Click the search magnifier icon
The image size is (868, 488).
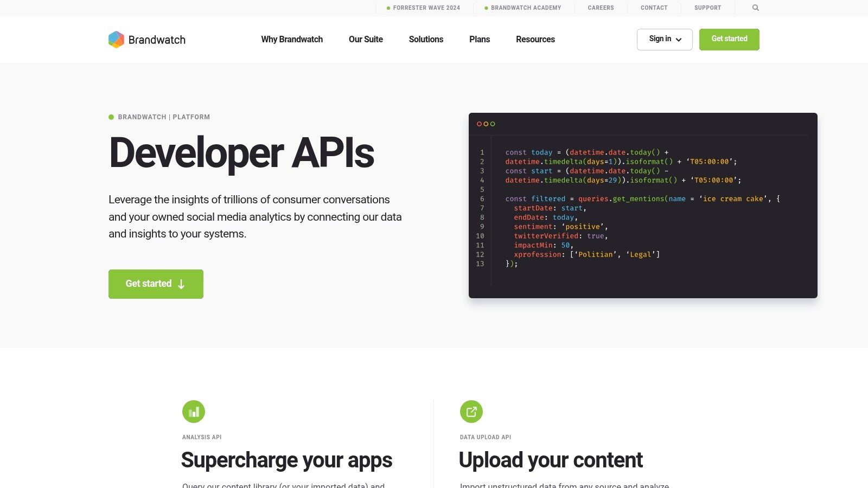[x=755, y=8]
